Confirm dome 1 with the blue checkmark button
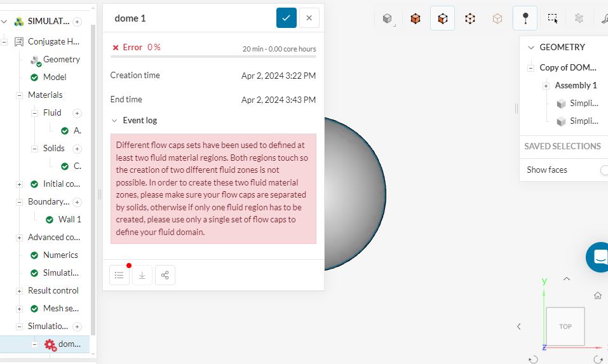The image size is (608, 364). pos(286,18)
